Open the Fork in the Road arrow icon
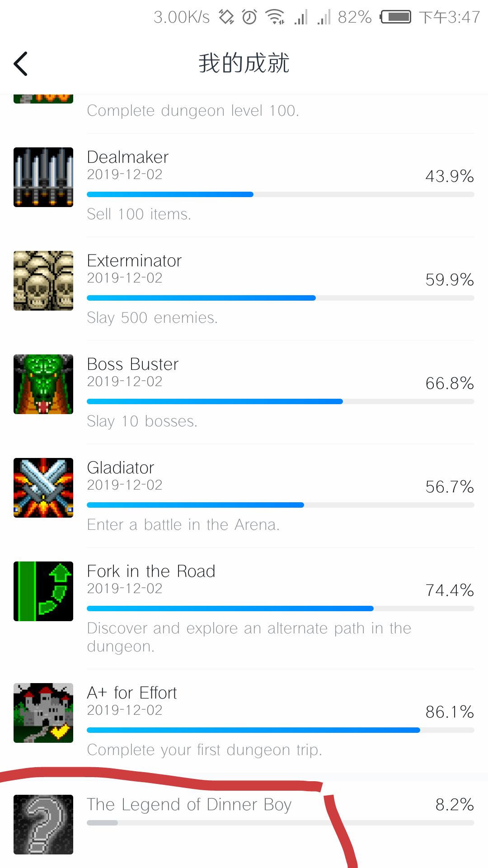This screenshot has width=488, height=868. 43,591
